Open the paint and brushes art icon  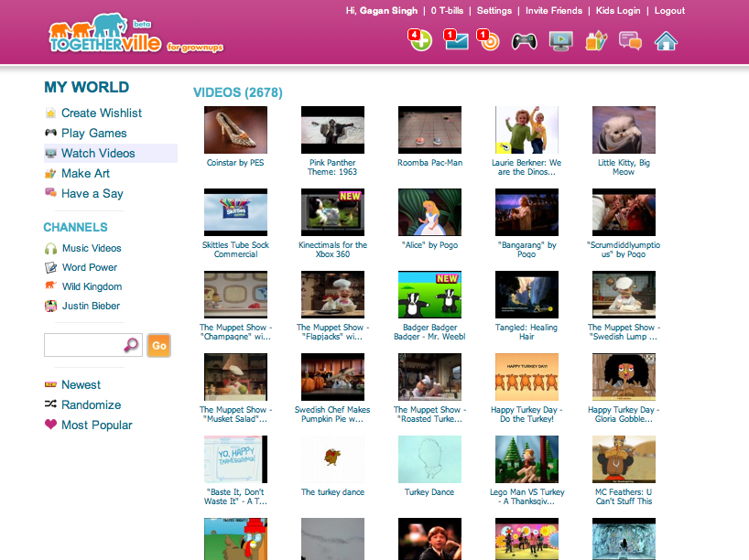596,40
